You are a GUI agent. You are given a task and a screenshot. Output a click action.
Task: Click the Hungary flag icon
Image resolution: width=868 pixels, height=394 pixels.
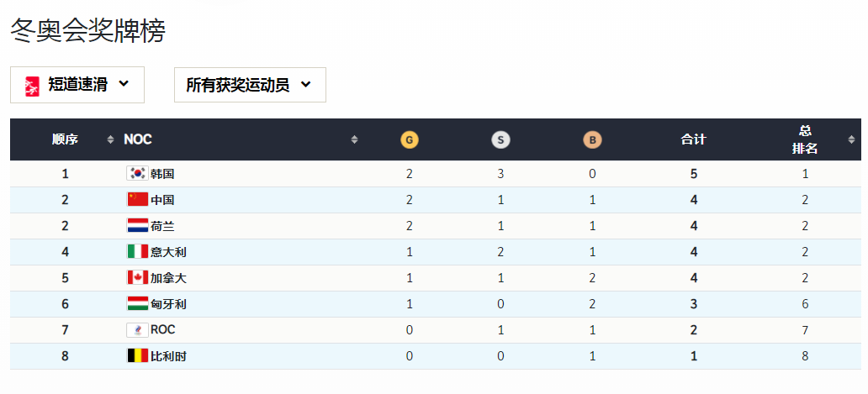tap(138, 304)
